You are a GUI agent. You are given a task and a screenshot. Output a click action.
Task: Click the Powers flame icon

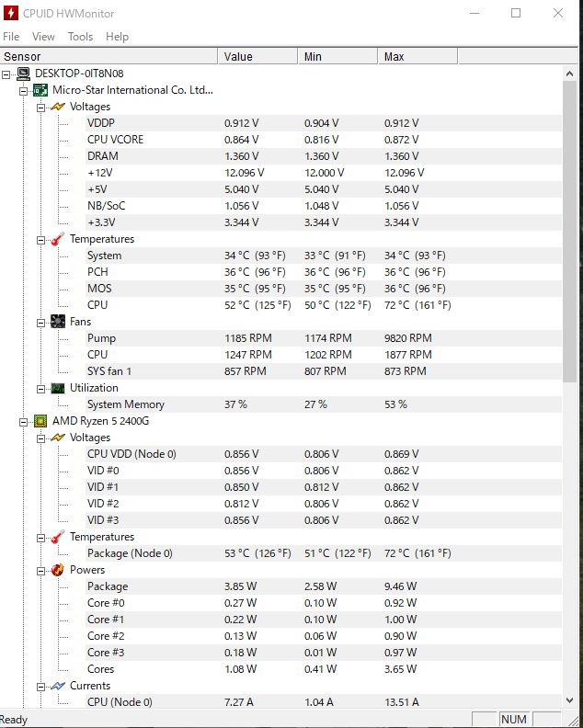click(58, 570)
